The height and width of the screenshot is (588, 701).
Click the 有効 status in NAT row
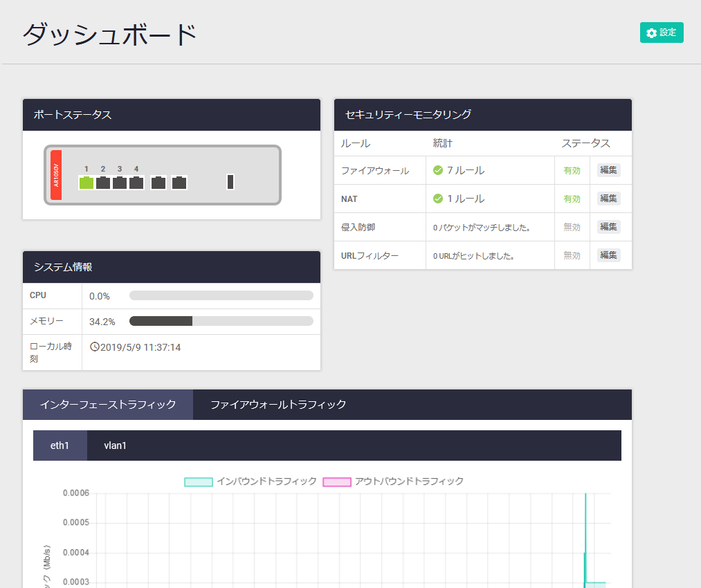pos(572,199)
